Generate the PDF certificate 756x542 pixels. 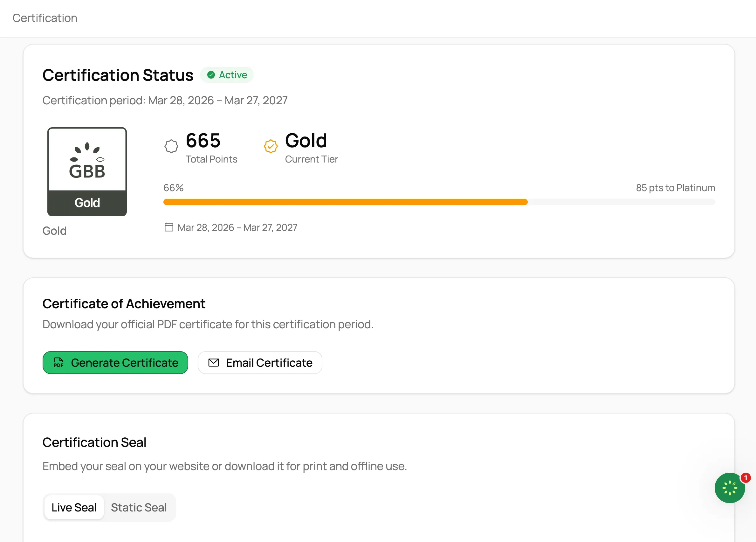(115, 363)
